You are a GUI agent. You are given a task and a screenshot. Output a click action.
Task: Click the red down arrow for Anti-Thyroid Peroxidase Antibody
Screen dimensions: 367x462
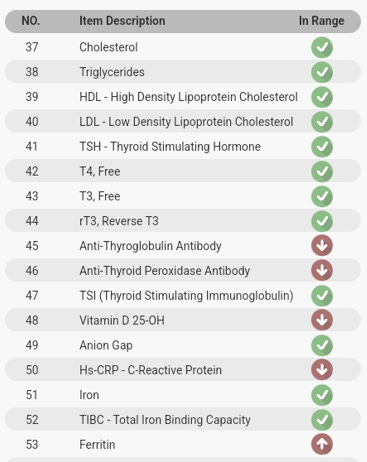point(322,270)
